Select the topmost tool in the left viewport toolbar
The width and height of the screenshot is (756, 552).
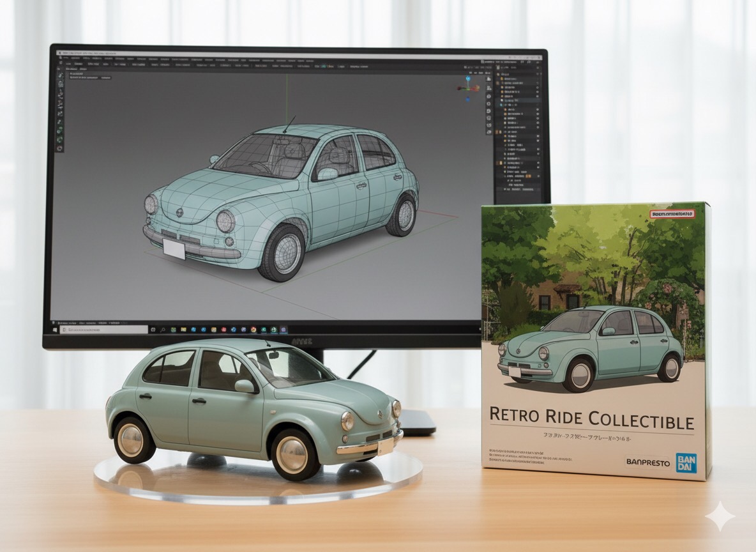(x=61, y=75)
